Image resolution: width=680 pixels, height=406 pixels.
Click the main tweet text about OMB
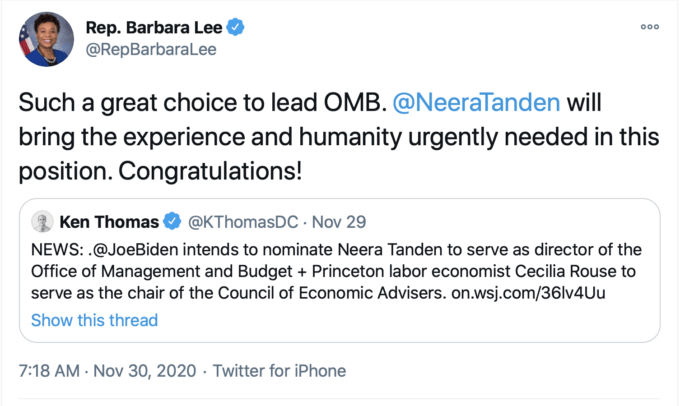coord(250,135)
